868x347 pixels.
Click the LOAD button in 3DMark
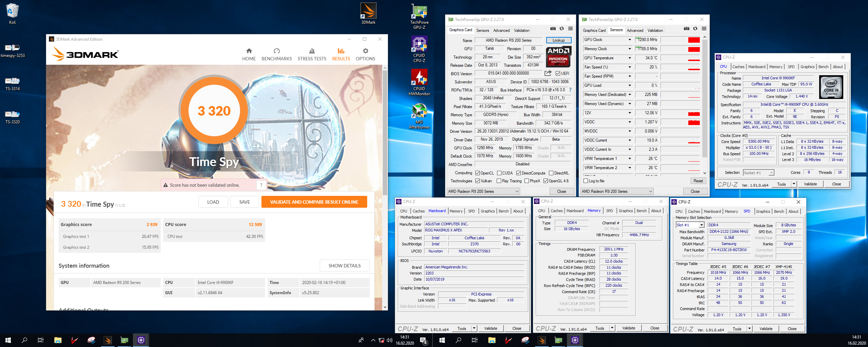tap(213, 202)
